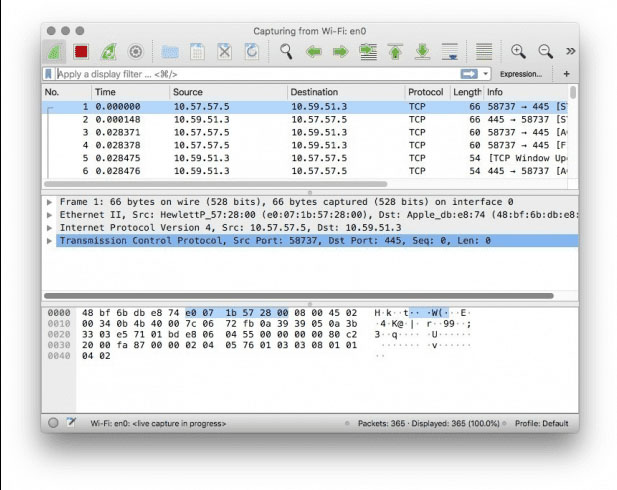Go back to previous packet arrow
The image size is (617, 490).
click(314, 51)
